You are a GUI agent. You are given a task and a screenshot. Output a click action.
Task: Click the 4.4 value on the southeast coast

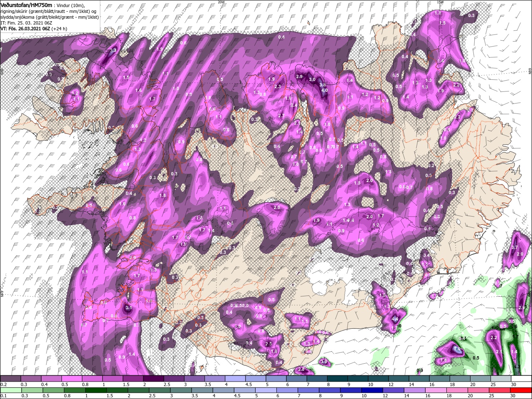pyautogui.click(x=395, y=319)
